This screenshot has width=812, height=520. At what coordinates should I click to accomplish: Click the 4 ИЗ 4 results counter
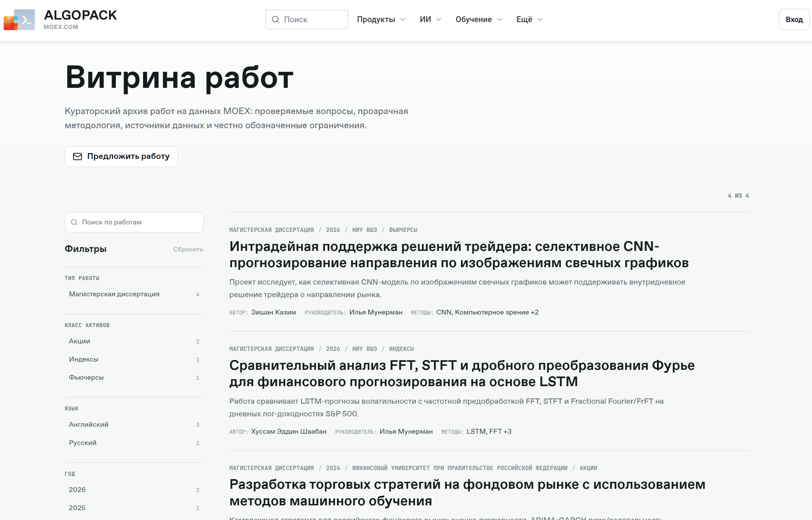738,196
